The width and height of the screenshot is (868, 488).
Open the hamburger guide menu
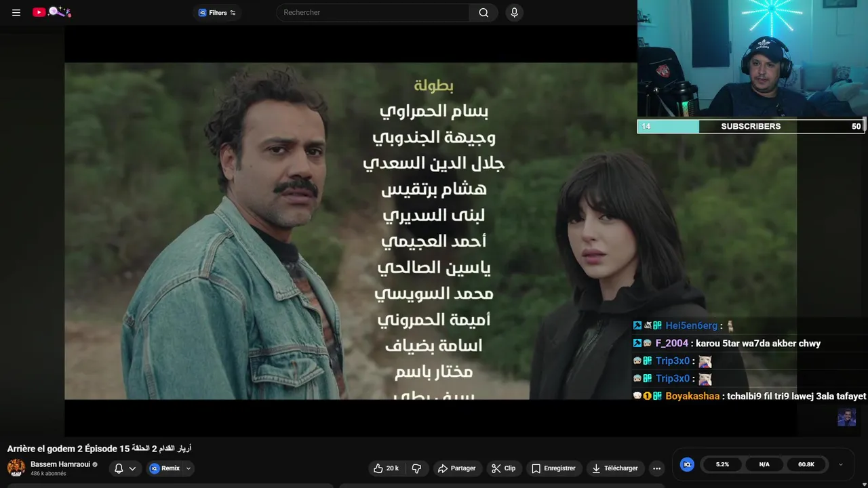click(16, 12)
